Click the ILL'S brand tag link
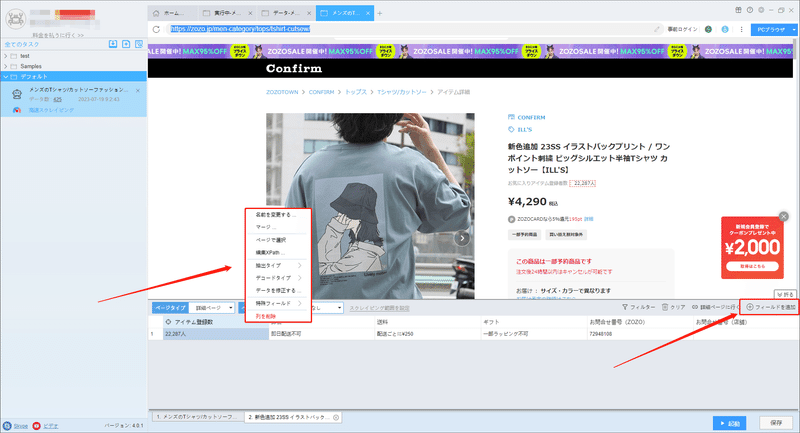 tap(520, 130)
